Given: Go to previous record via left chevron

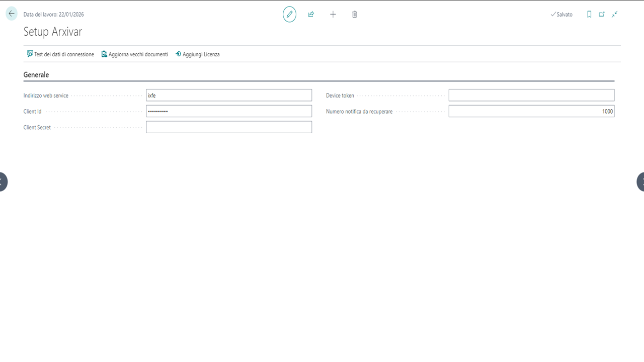Looking at the screenshot, I should click(3, 182).
